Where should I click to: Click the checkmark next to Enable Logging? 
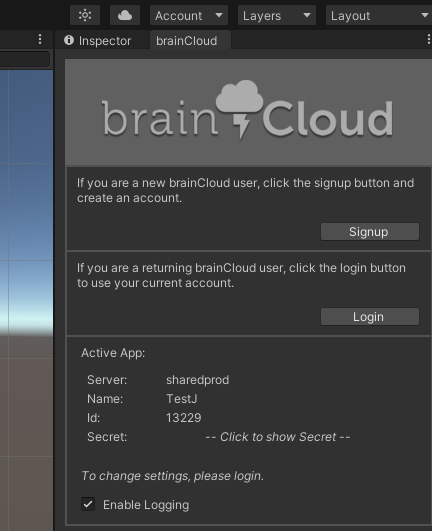tap(88, 504)
